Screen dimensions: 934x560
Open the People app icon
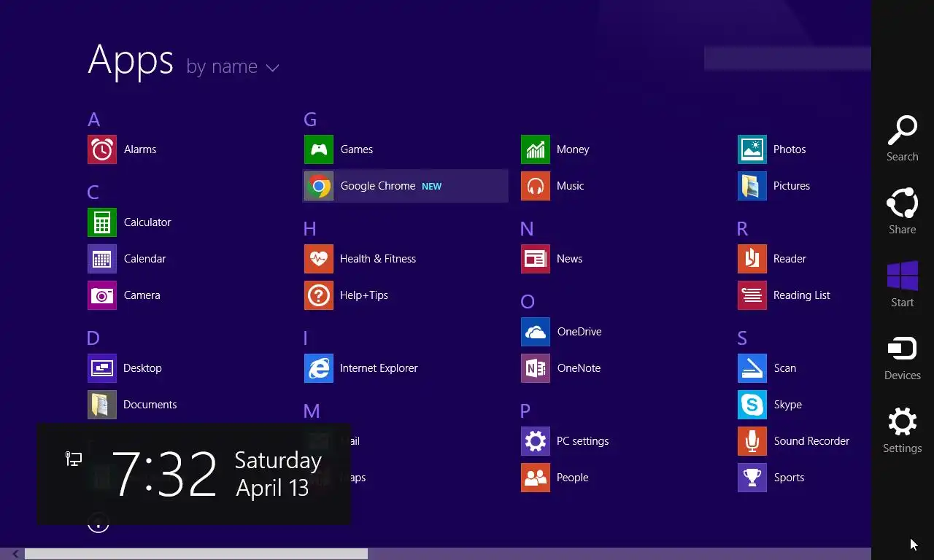(x=536, y=478)
